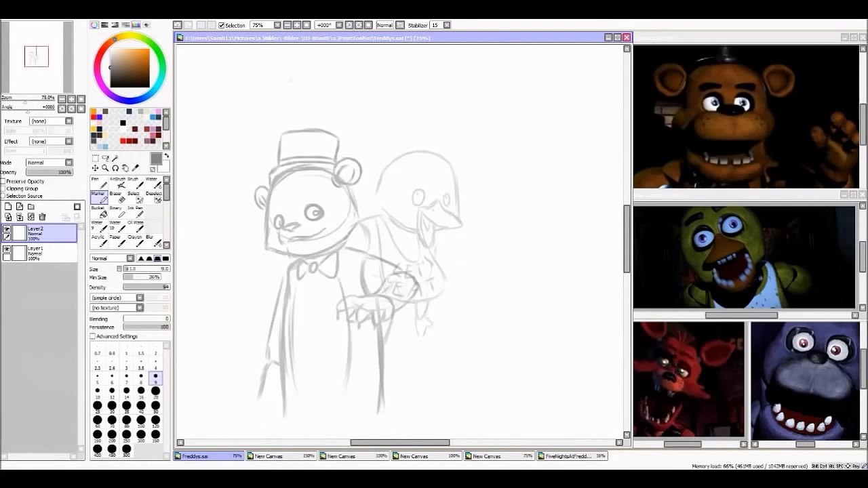Enable Selection Source checkbox
The image size is (868, 488).
[3, 196]
